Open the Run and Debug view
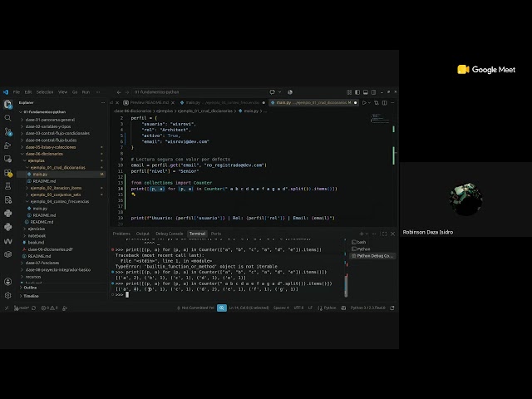The image size is (532, 399). (7, 145)
